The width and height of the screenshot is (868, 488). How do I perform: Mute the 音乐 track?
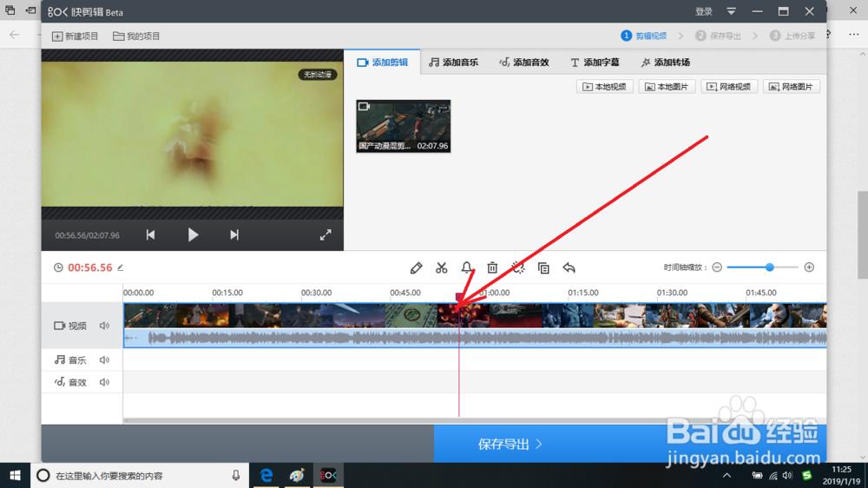104,360
